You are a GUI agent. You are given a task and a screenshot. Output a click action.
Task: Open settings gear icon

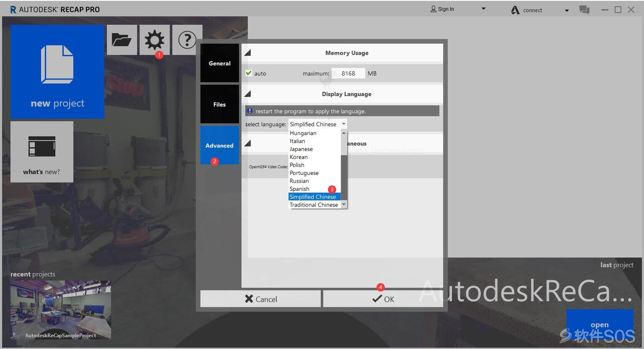155,40
